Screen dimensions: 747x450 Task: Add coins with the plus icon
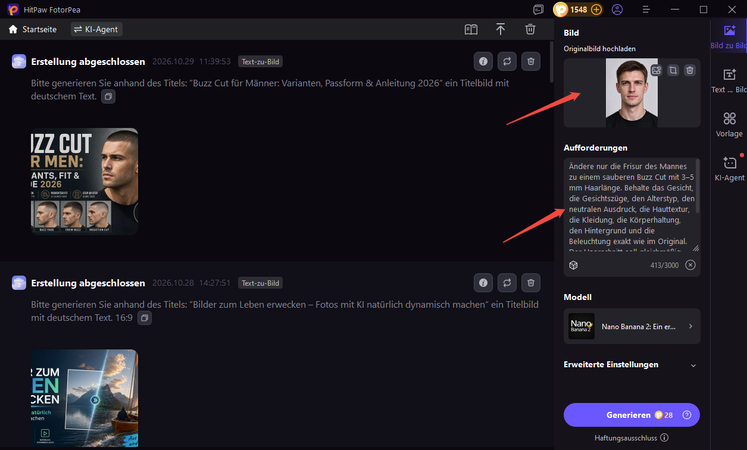tap(596, 10)
